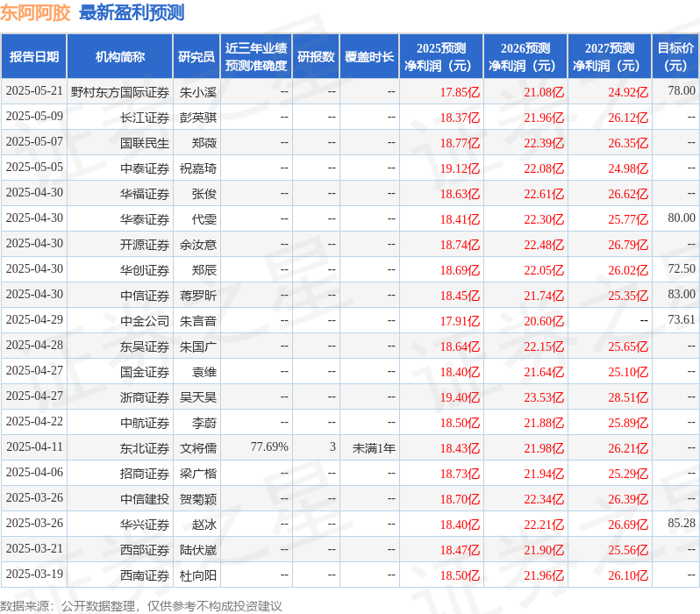Click 西部证券 institution name
Viewport: 700px width, 614px height.
click(144, 551)
